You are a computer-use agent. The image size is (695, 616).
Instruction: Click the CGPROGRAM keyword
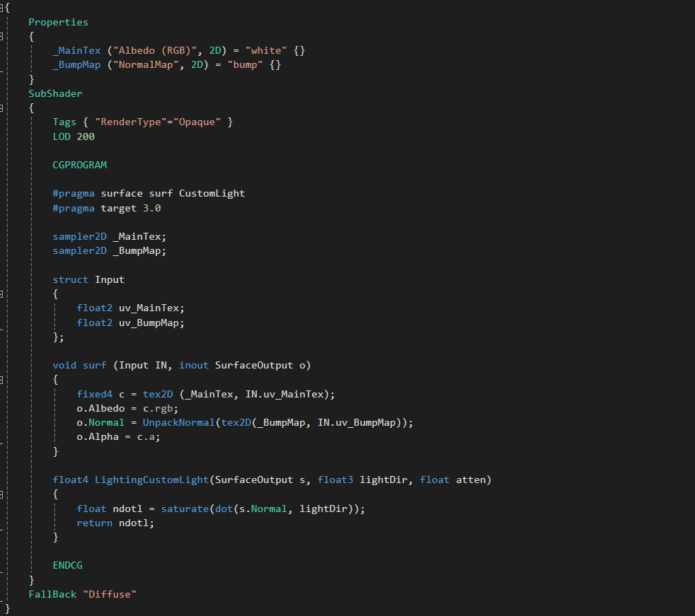point(80,165)
